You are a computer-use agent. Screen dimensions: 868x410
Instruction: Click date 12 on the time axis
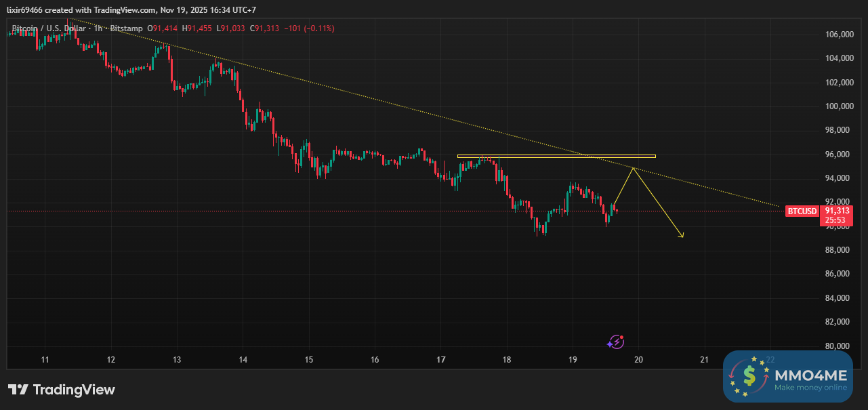(x=110, y=360)
